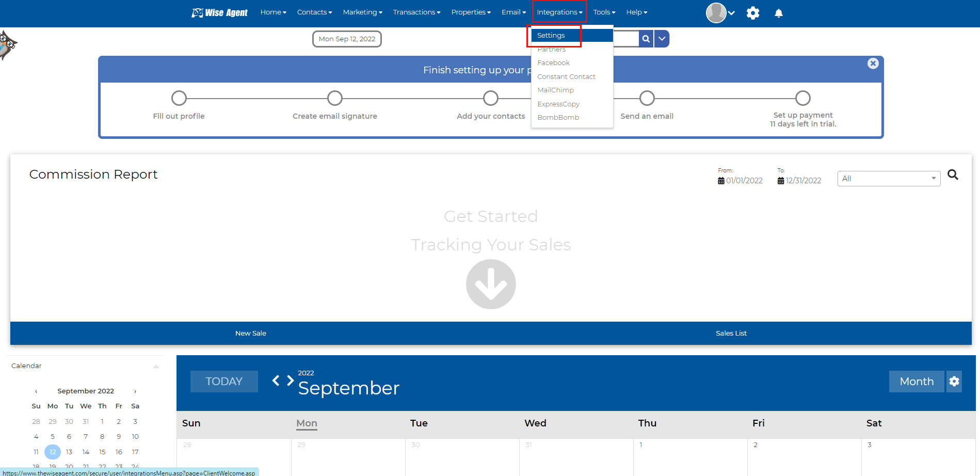Image resolution: width=980 pixels, height=476 pixels.
Task: Go to previous month in main calendar
Action: point(276,380)
